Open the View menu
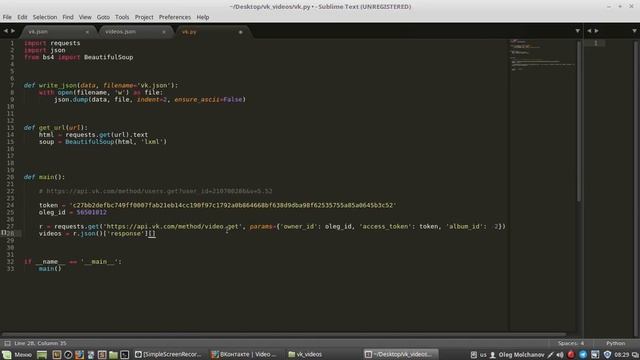640x360 pixels. [85, 17]
